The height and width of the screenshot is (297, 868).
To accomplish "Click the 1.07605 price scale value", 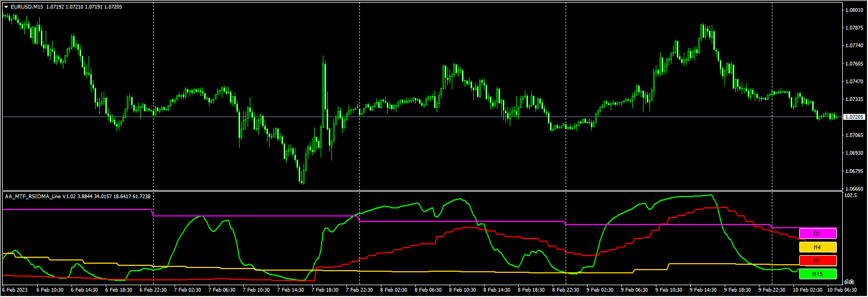I will click(x=854, y=63).
